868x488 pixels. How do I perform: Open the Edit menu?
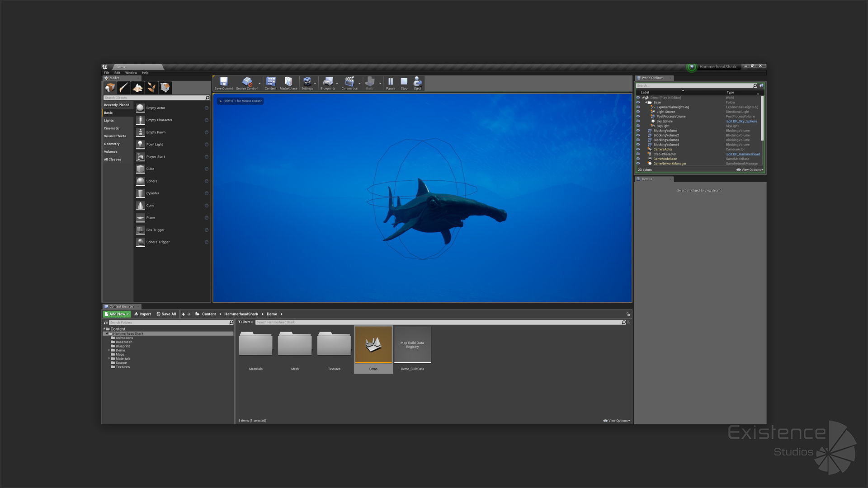(x=117, y=73)
